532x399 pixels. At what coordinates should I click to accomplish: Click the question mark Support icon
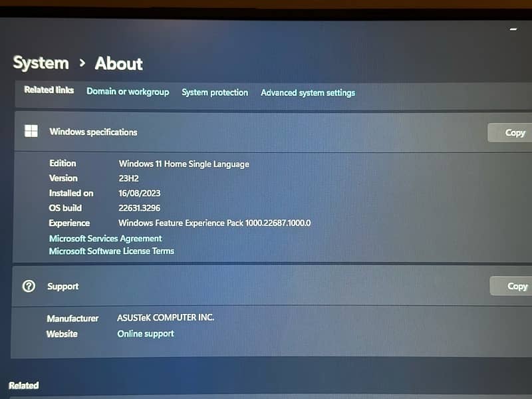pos(29,286)
